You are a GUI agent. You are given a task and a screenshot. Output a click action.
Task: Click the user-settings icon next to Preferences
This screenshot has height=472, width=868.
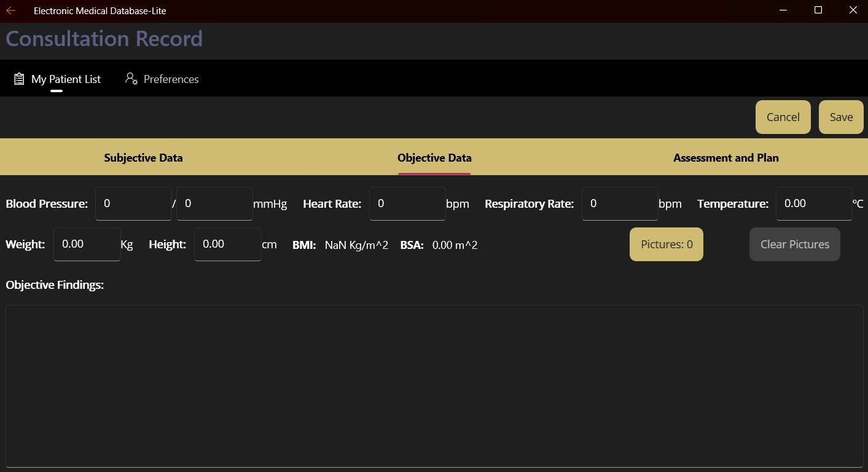131,79
